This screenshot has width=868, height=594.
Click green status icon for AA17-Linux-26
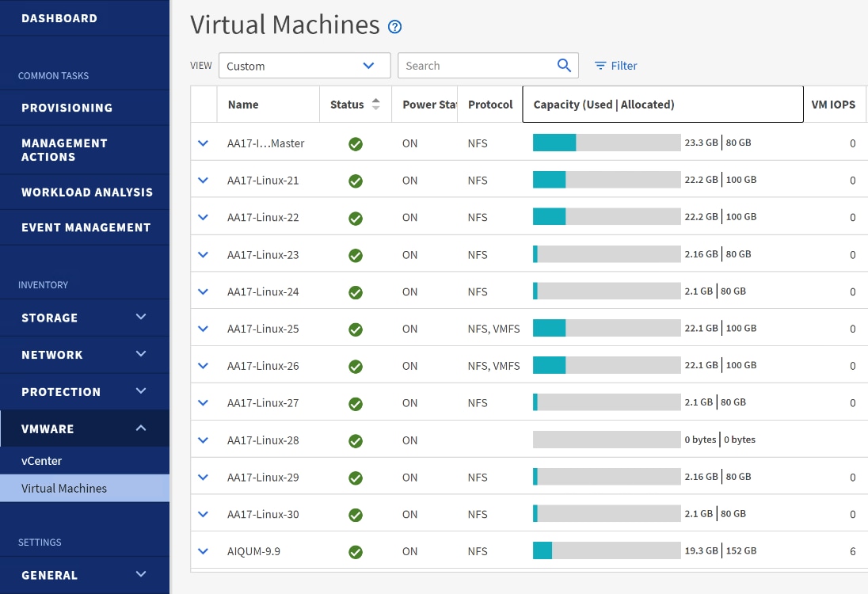point(356,367)
